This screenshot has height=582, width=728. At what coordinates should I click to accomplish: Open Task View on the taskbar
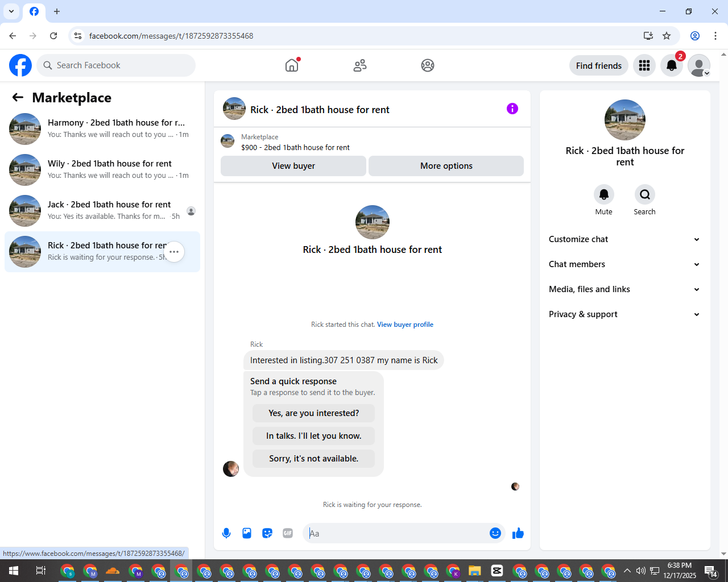(41, 571)
